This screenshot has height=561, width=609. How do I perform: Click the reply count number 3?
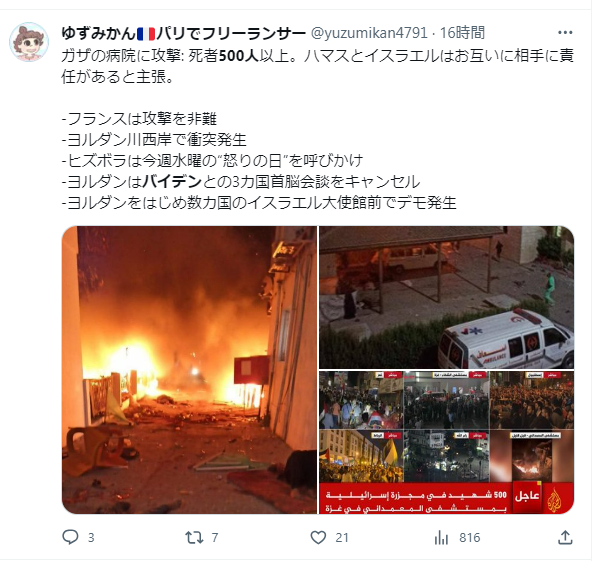pos(91,538)
